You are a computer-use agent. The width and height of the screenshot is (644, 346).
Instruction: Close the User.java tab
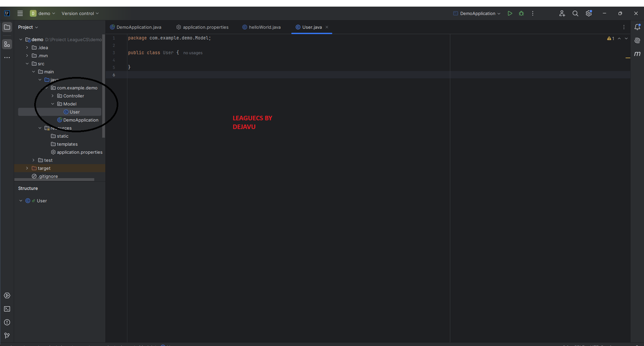327,27
